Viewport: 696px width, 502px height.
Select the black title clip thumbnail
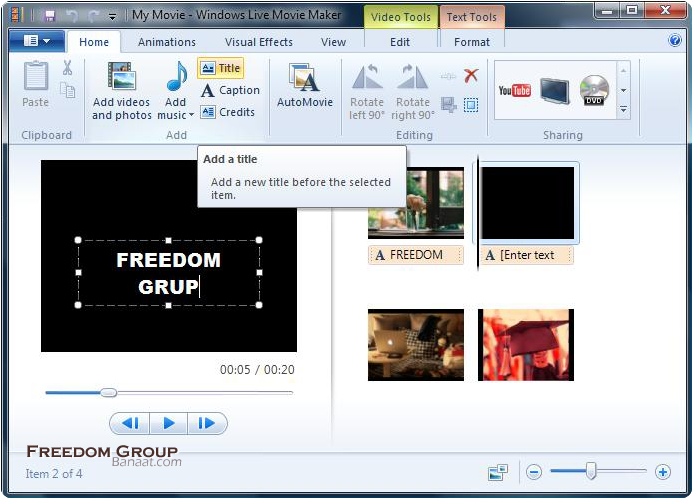coord(528,203)
